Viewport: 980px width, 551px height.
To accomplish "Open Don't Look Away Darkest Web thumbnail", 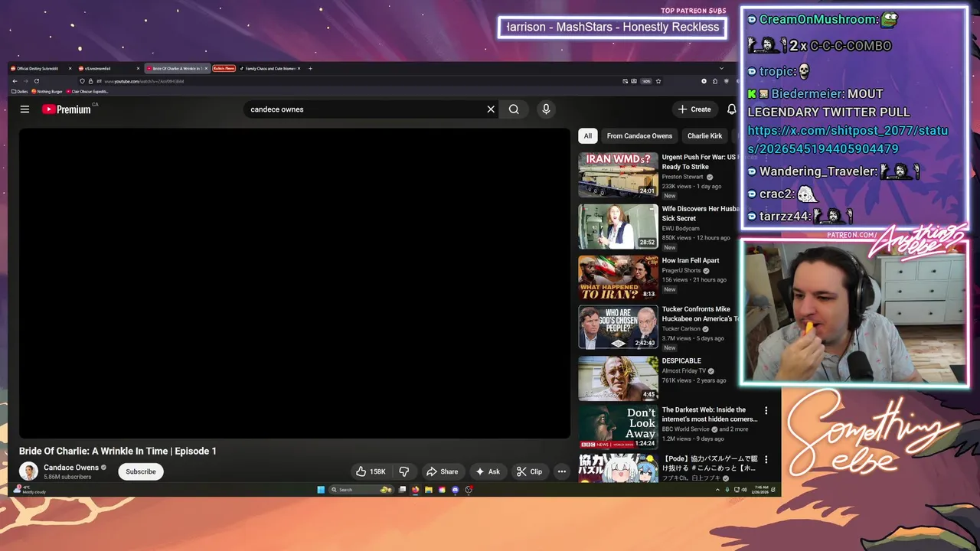I will point(618,426).
